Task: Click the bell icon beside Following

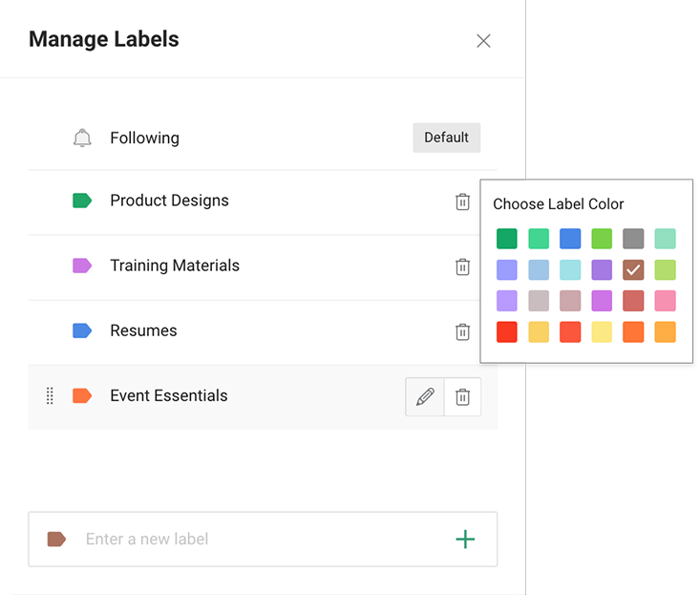Action: pyautogui.click(x=82, y=138)
